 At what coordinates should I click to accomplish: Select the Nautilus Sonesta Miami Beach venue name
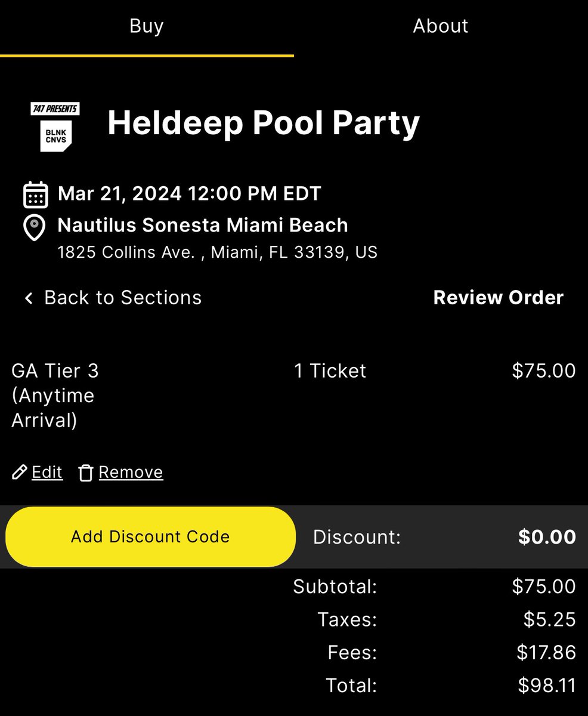203,226
